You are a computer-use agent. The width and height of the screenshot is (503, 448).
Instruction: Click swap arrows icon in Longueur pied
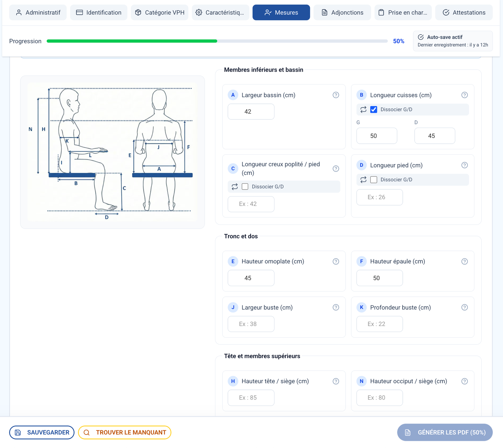pyautogui.click(x=363, y=180)
